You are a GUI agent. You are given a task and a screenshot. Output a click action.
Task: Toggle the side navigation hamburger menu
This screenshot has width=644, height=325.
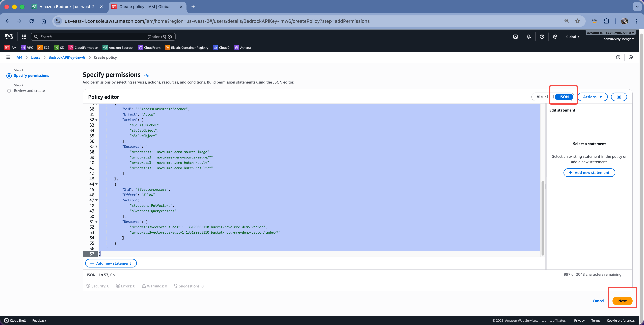tap(8, 57)
